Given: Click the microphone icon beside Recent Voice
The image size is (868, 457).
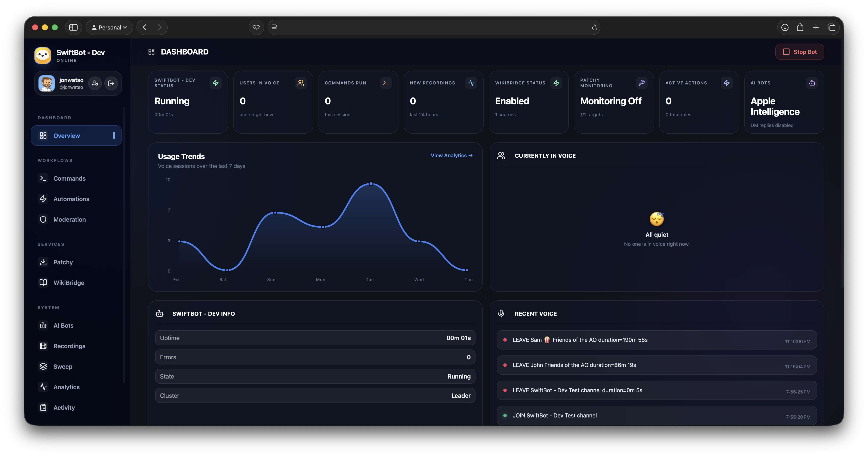Looking at the screenshot, I should point(501,314).
